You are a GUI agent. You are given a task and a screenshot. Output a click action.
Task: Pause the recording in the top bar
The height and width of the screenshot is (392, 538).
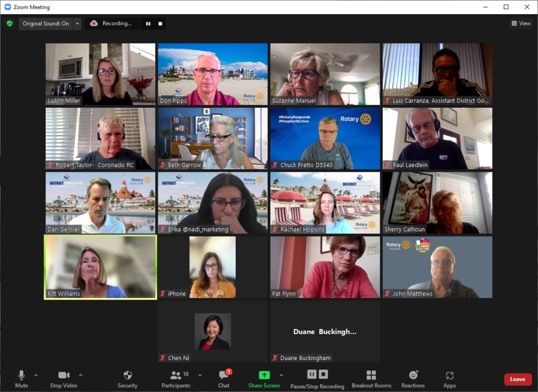pyautogui.click(x=148, y=24)
